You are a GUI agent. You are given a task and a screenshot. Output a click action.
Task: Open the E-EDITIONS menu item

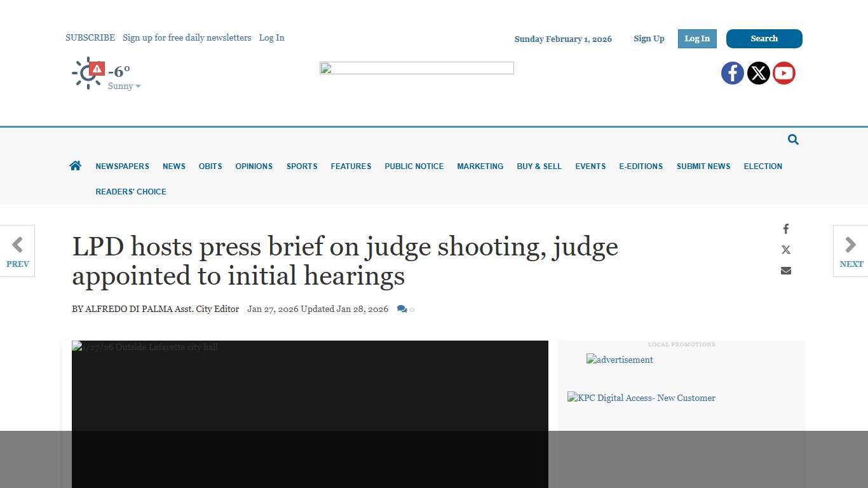pos(641,166)
